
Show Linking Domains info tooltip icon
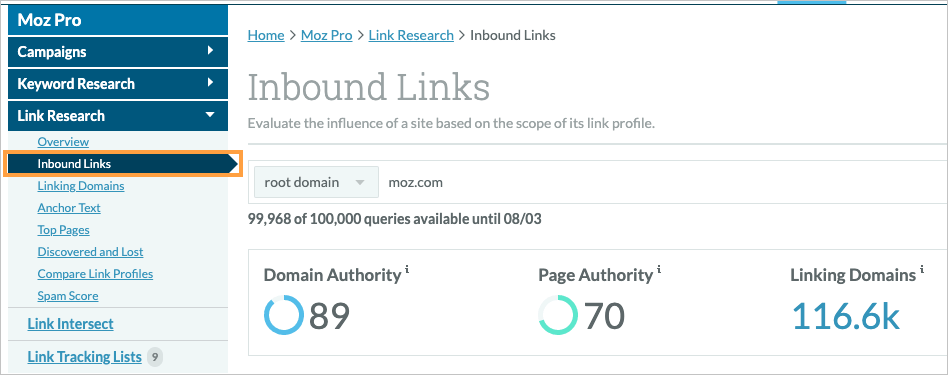(x=922, y=269)
